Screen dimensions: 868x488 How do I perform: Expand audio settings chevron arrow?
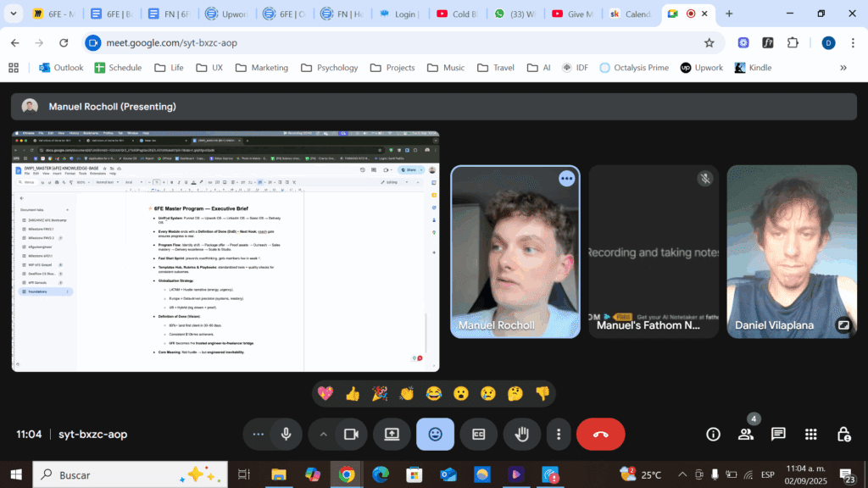click(323, 434)
